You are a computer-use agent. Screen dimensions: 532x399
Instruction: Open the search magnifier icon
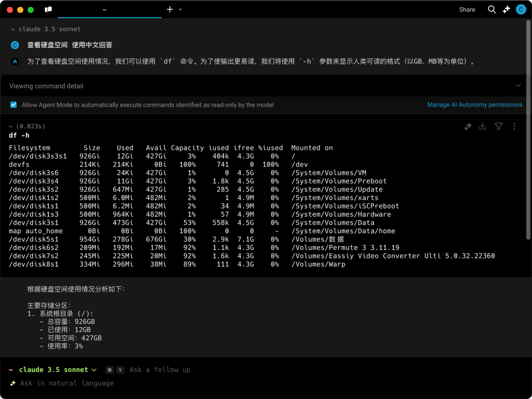pos(492,9)
